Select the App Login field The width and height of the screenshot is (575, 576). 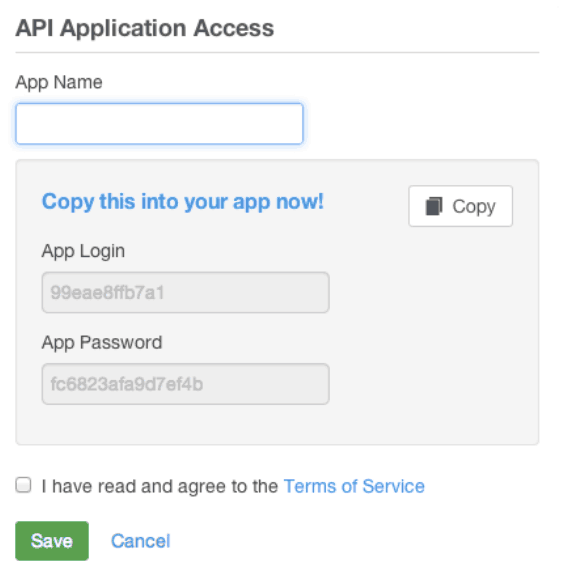tap(186, 292)
